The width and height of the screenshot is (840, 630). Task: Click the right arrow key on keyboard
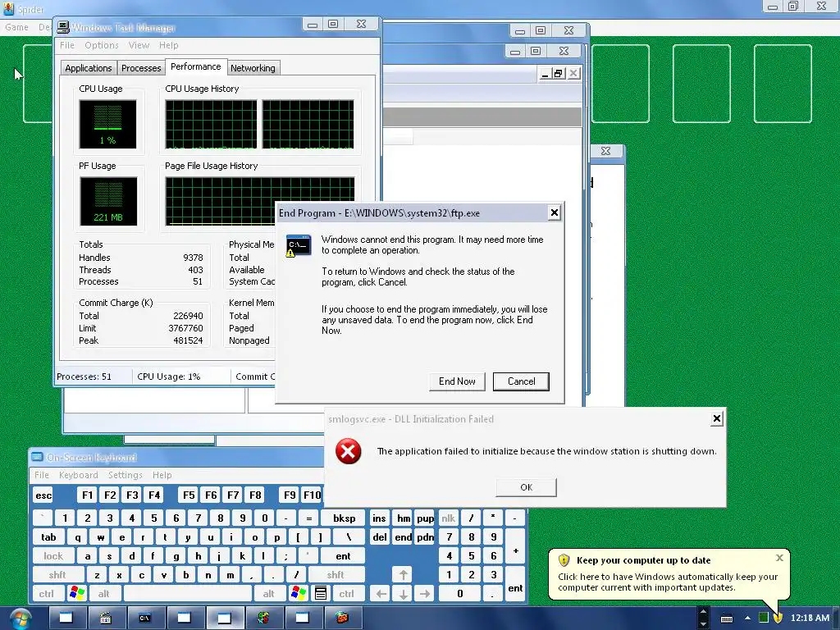425,594
